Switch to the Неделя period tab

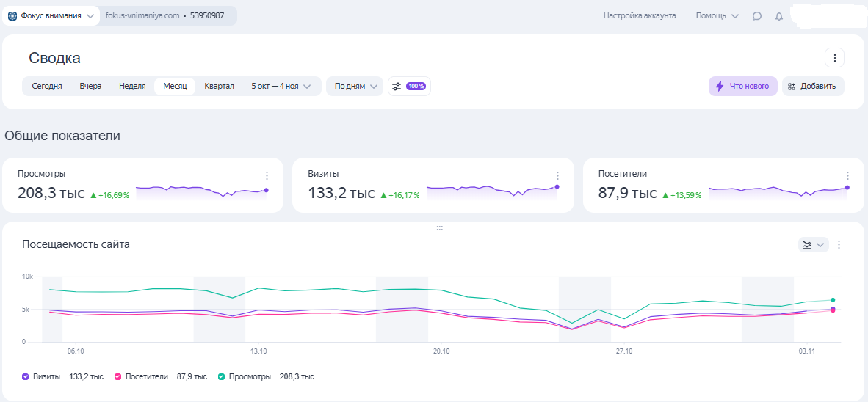click(x=132, y=86)
